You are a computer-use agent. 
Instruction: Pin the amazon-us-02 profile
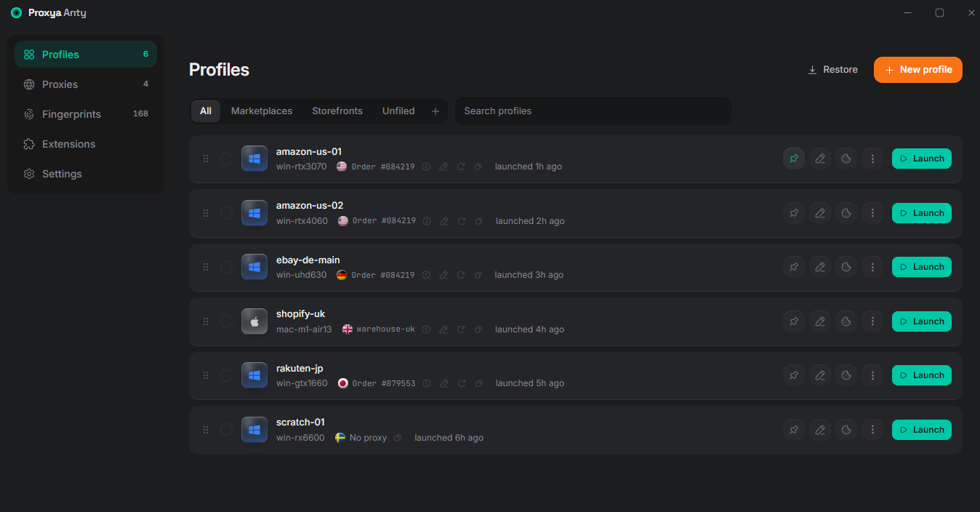[794, 213]
